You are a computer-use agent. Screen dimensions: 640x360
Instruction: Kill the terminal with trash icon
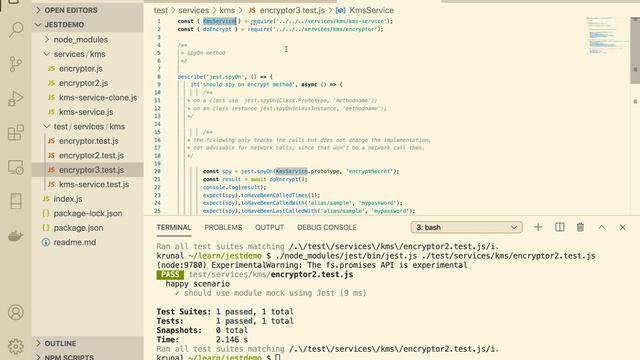pos(580,227)
